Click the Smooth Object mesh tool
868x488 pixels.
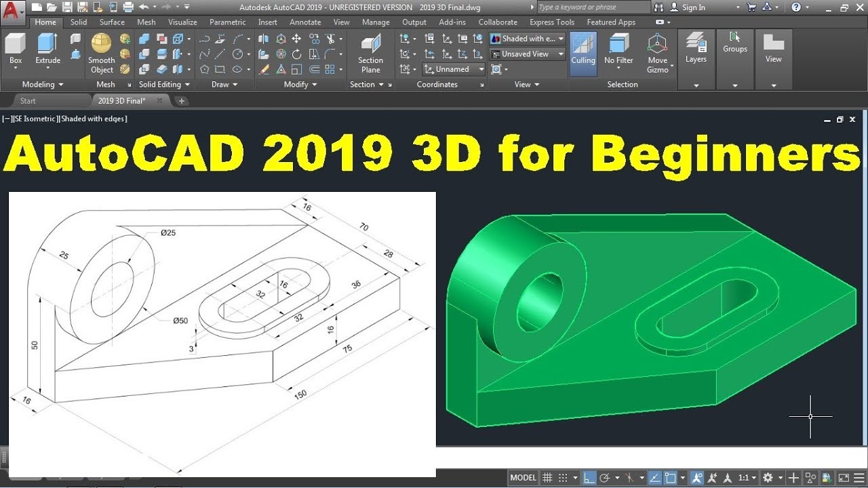tap(102, 53)
